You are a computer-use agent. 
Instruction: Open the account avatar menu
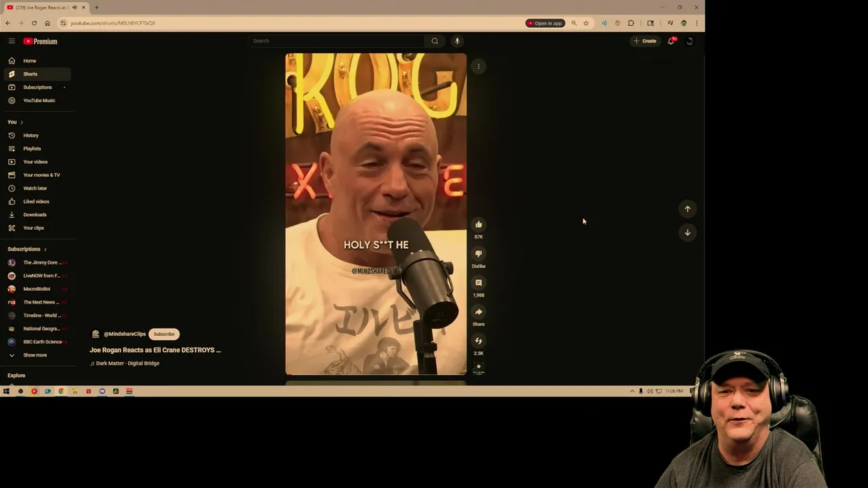pyautogui.click(x=690, y=41)
